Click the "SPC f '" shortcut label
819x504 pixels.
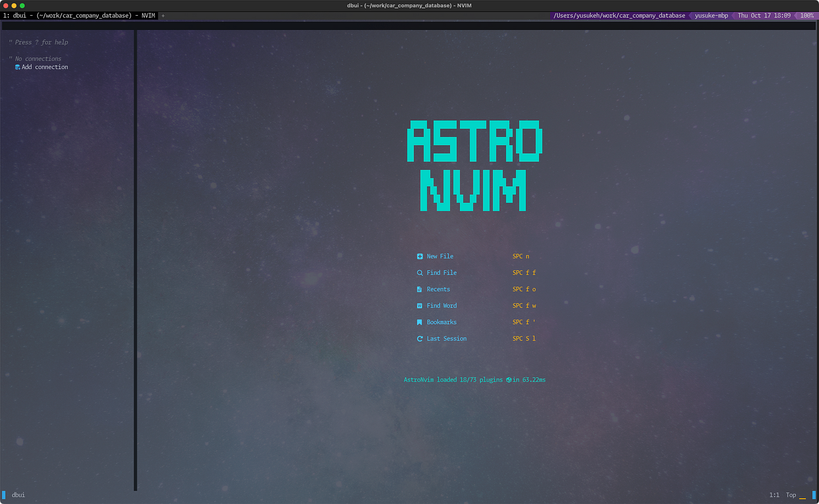(524, 322)
